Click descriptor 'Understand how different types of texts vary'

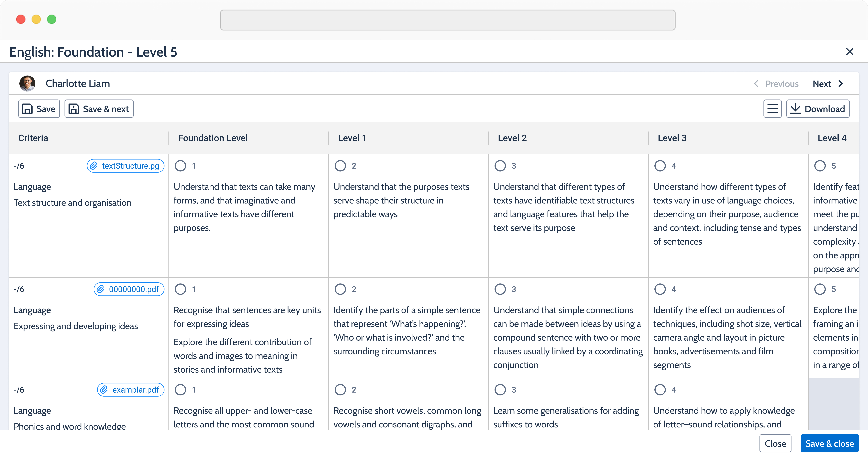click(727, 214)
